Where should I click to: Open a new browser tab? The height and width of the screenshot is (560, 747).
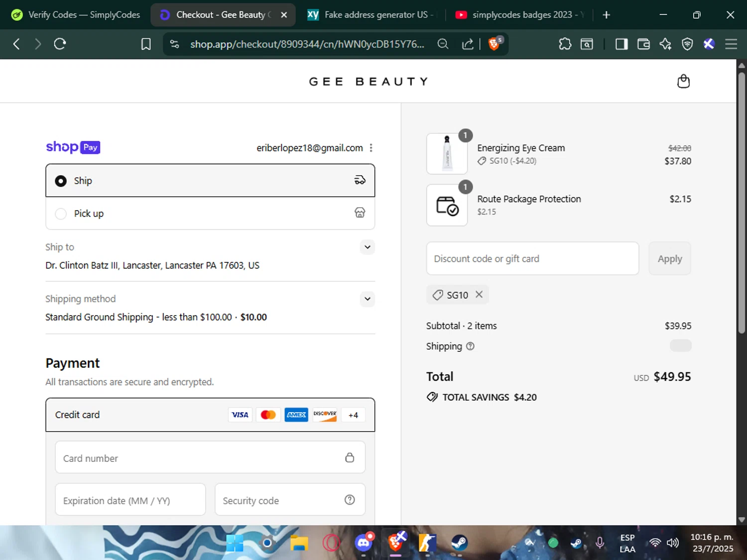click(x=606, y=15)
